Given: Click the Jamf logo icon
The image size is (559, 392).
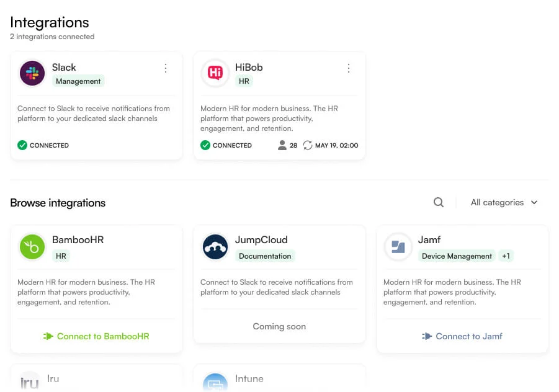Looking at the screenshot, I should (398, 247).
